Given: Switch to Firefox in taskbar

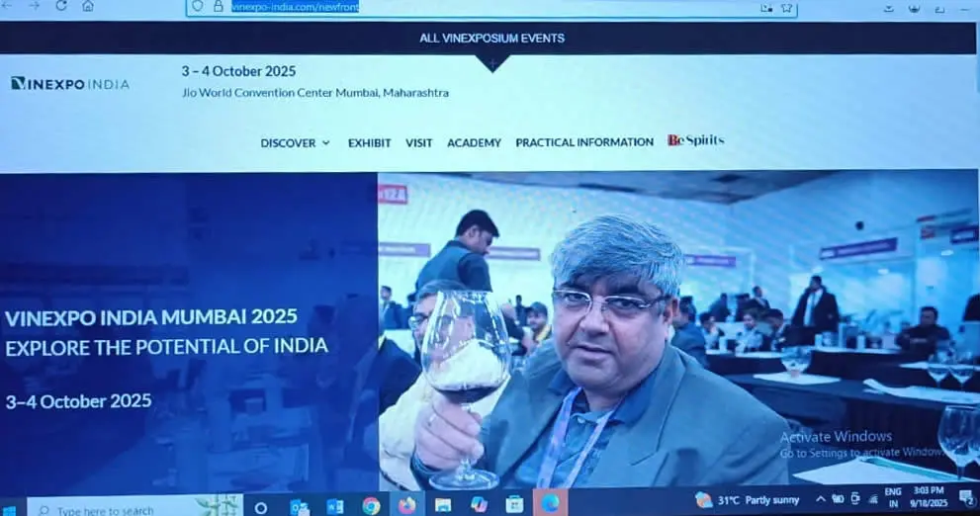Looking at the screenshot, I should (x=406, y=505).
